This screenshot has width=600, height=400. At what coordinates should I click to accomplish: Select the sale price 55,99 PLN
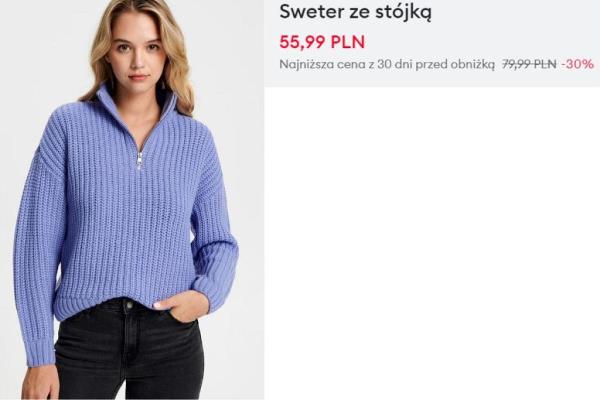point(322,42)
